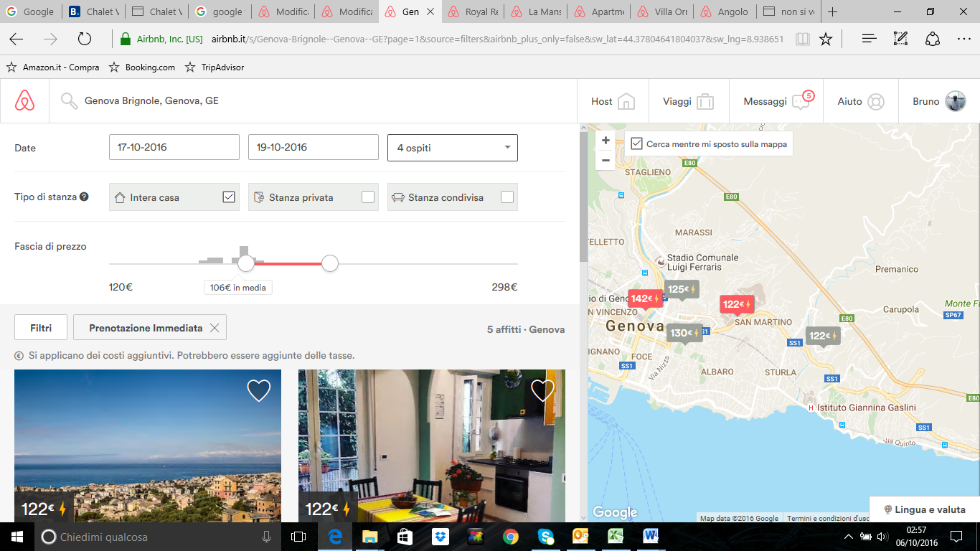Switch to the first Chalet V browser tab
This screenshot has width=980, height=551.
(94, 12)
